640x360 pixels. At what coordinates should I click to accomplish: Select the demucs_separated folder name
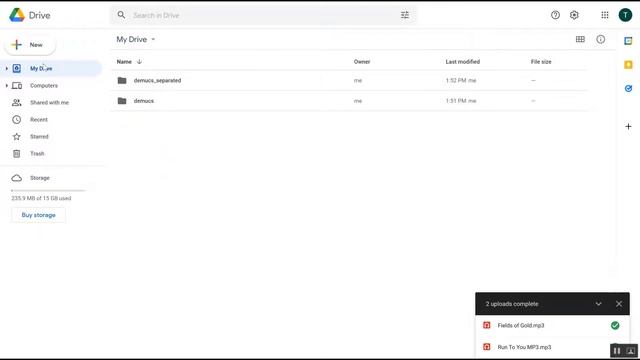click(157, 80)
